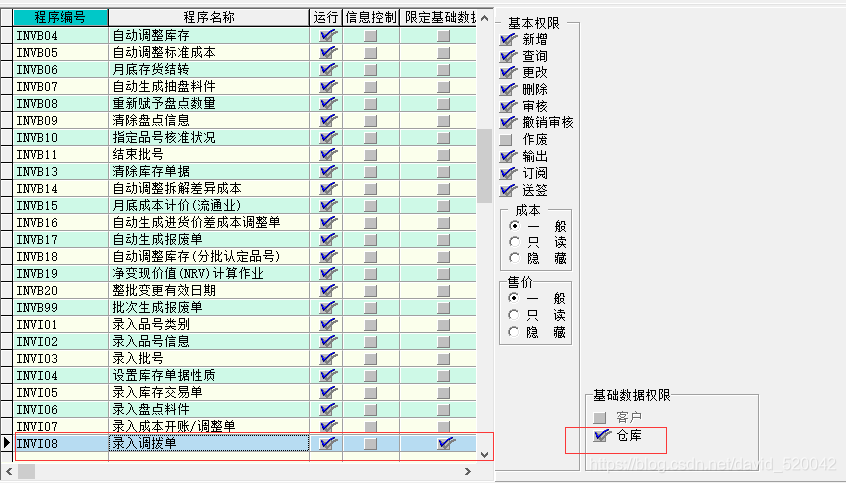Select the 清除盘点信息 cell
This screenshot has width=846, height=483.
pyautogui.click(x=209, y=121)
